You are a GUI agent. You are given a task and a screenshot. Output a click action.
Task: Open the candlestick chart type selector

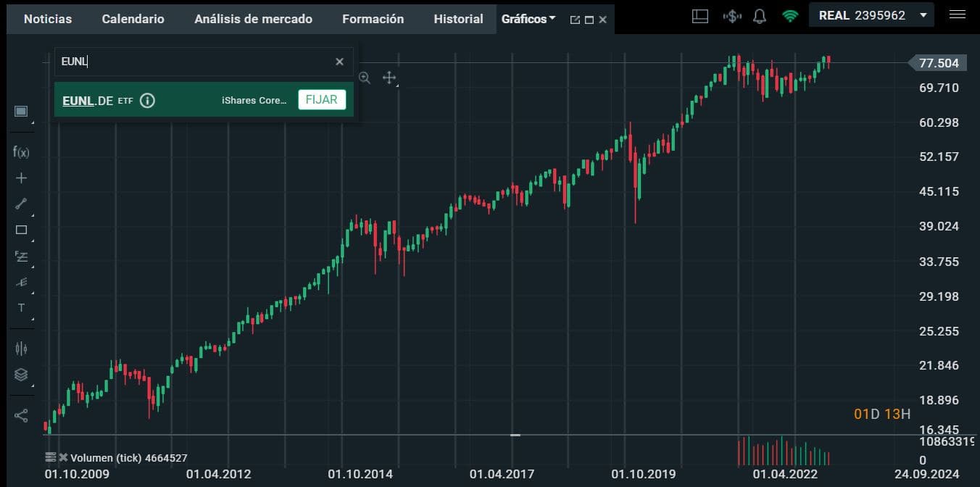click(21, 349)
